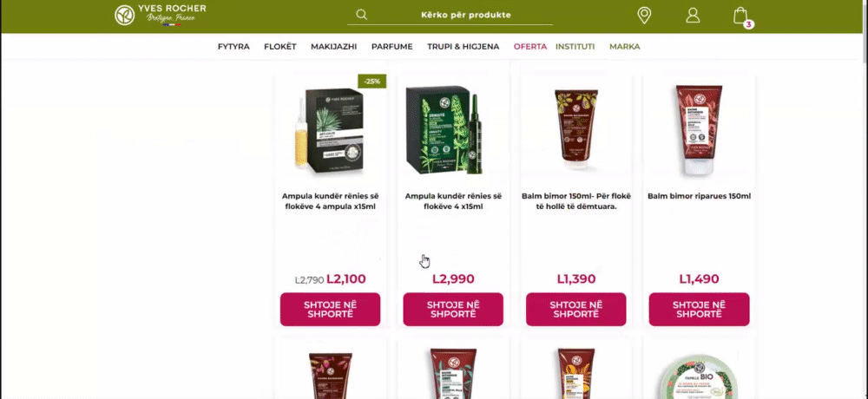Add the L1,390 balm to cart
Image resolution: width=868 pixels, height=399 pixels.
tap(575, 310)
